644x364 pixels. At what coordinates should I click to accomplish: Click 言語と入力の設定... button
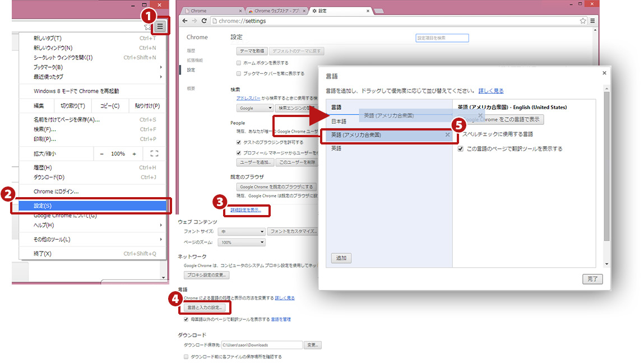pyautogui.click(x=205, y=307)
